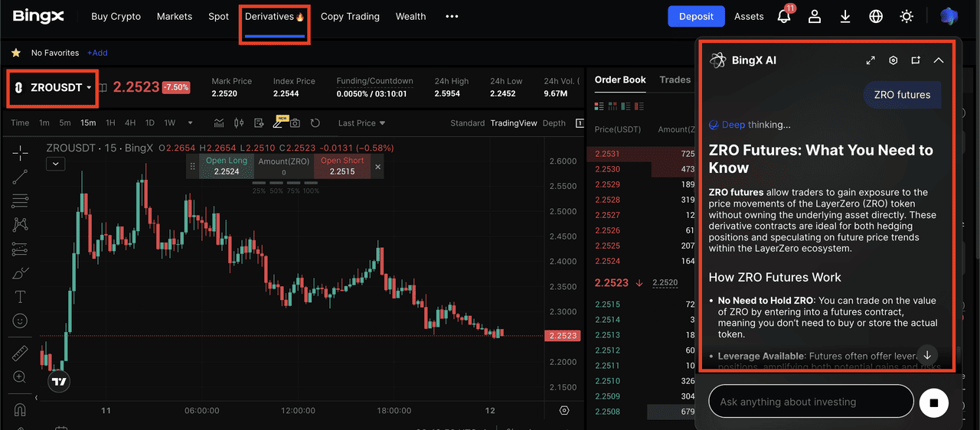Click the language globe icon
This screenshot has width=980, height=430.
point(876,16)
